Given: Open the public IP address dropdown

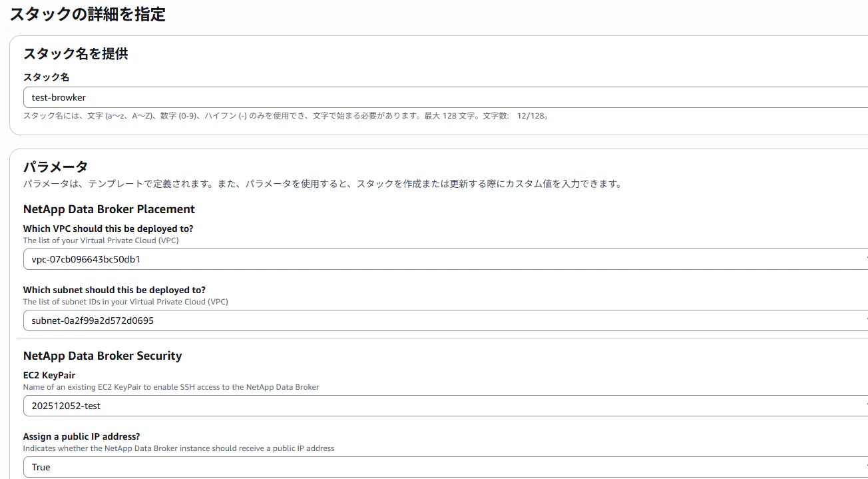Looking at the screenshot, I should point(445,467).
